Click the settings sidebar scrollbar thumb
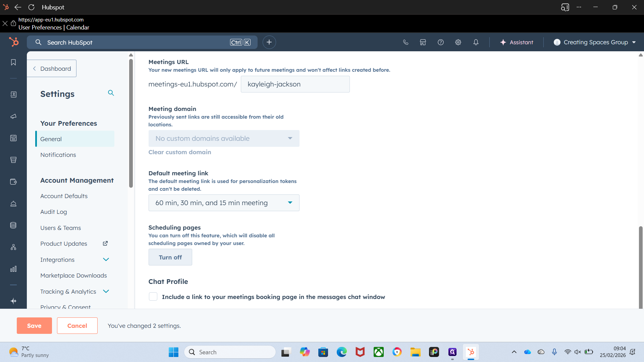The width and height of the screenshot is (644, 362). 131,123
